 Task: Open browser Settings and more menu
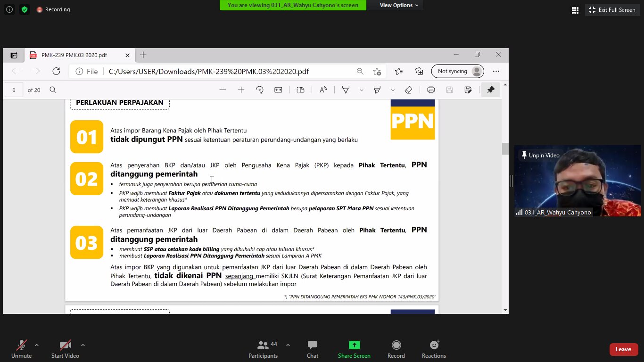pyautogui.click(x=496, y=71)
